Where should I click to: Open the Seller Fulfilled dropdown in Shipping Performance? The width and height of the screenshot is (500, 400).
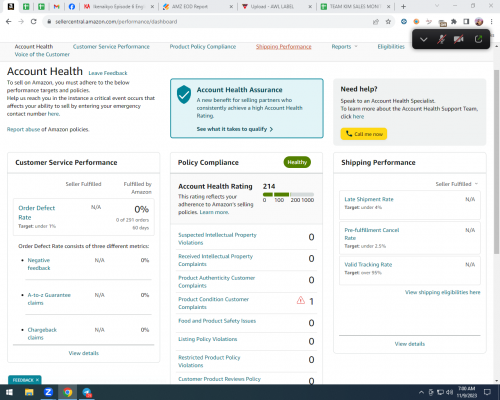[x=457, y=184]
